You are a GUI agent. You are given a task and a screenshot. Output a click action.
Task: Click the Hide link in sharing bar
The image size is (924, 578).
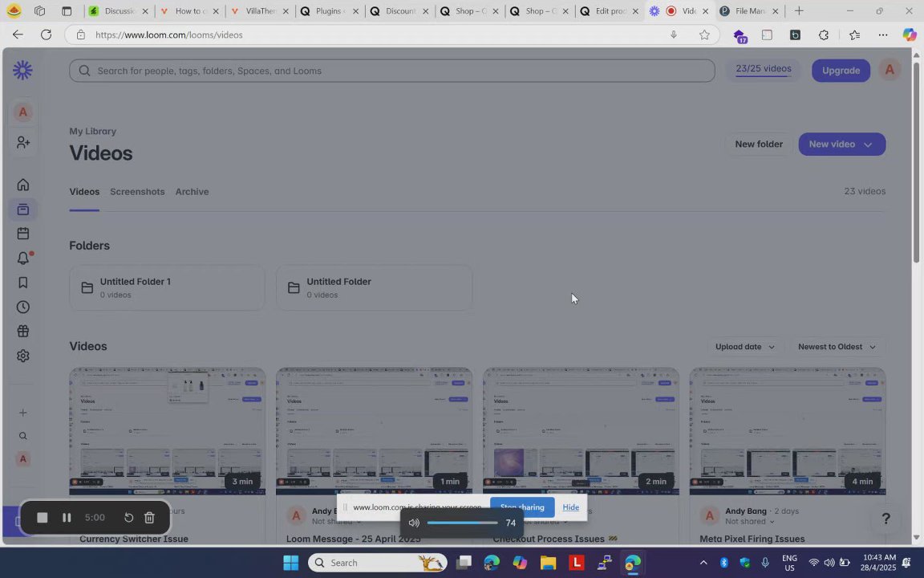click(x=570, y=507)
